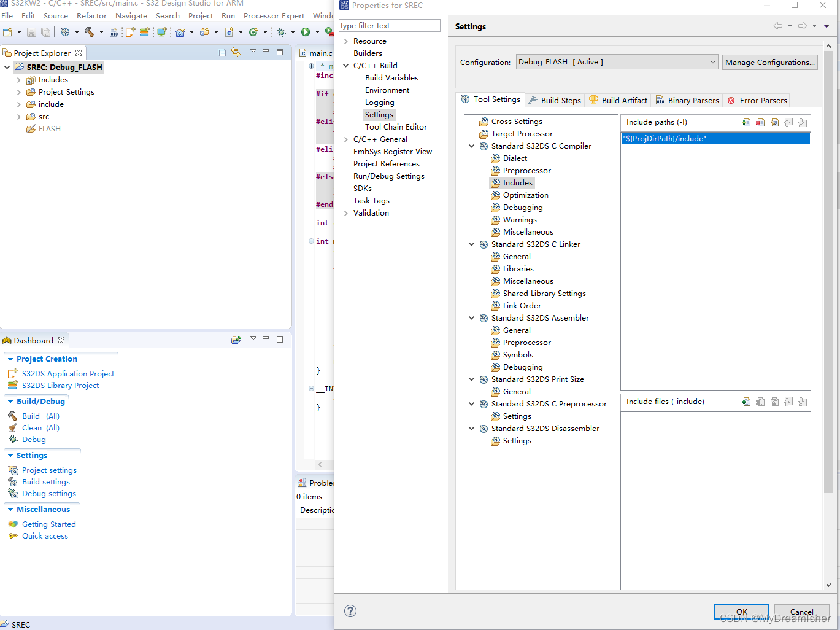
Task: Add an include file in Include files section
Action: 746,402
